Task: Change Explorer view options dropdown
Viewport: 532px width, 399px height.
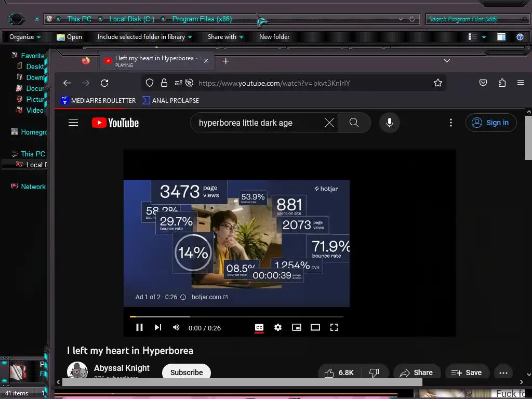Action: tap(484, 37)
